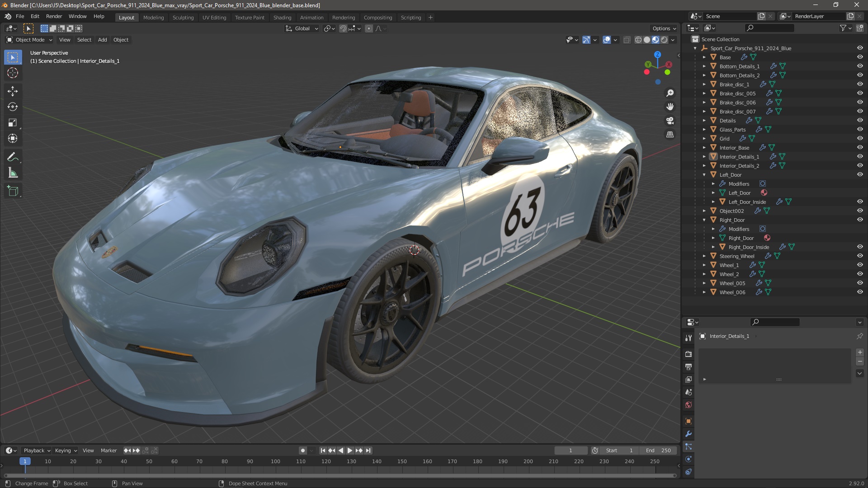Viewport: 868px width, 488px height.
Task: Collapse the Right_Door tree item
Action: pyautogui.click(x=704, y=220)
